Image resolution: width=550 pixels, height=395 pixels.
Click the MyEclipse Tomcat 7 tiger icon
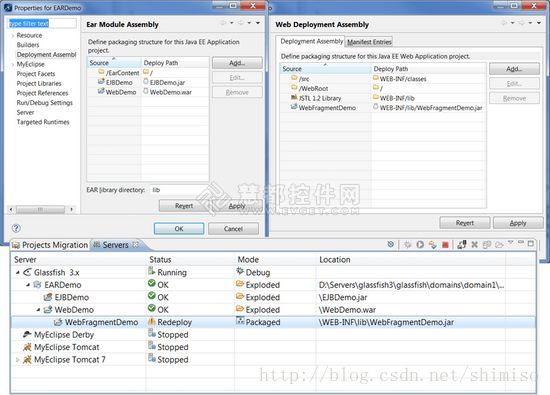(27, 359)
